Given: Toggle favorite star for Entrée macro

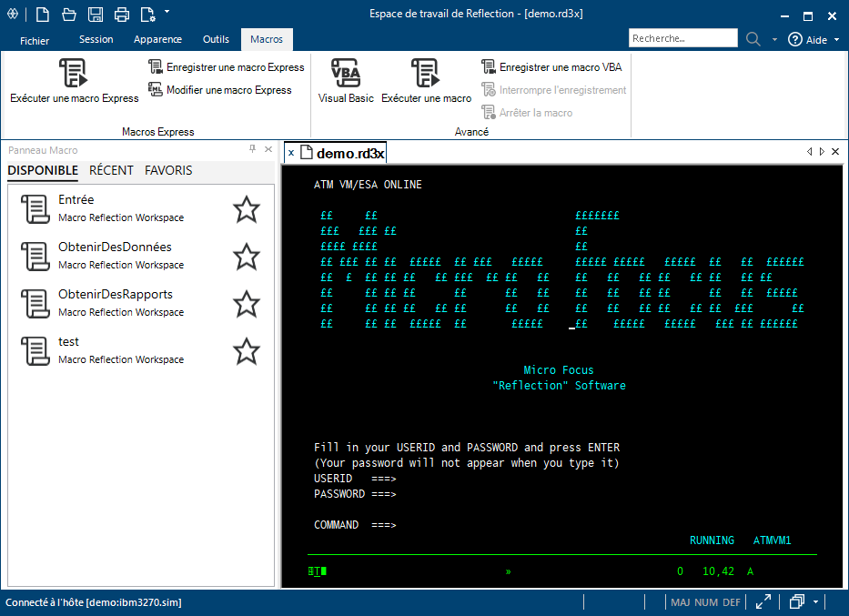Looking at the screenshot, I should tap(247, 209).
